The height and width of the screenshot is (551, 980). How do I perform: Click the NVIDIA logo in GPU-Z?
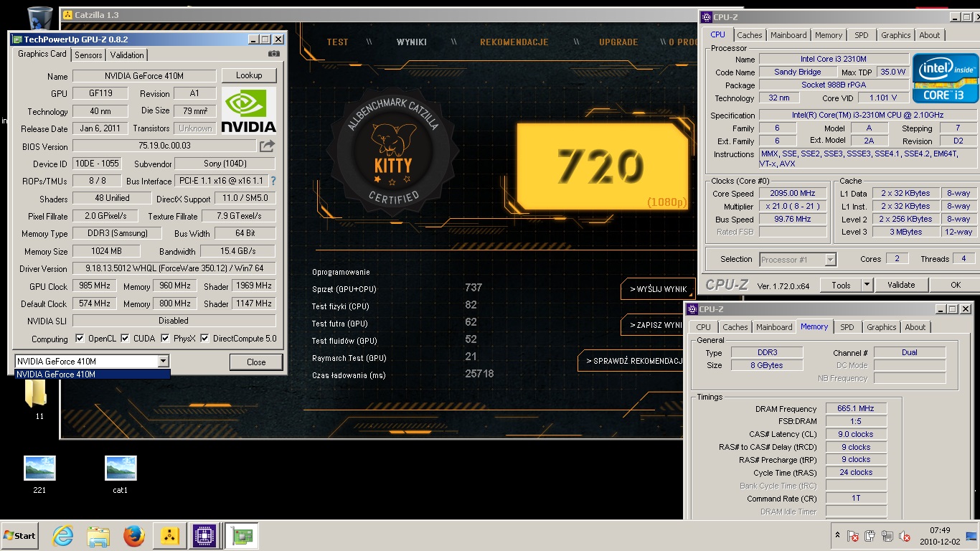249,110
